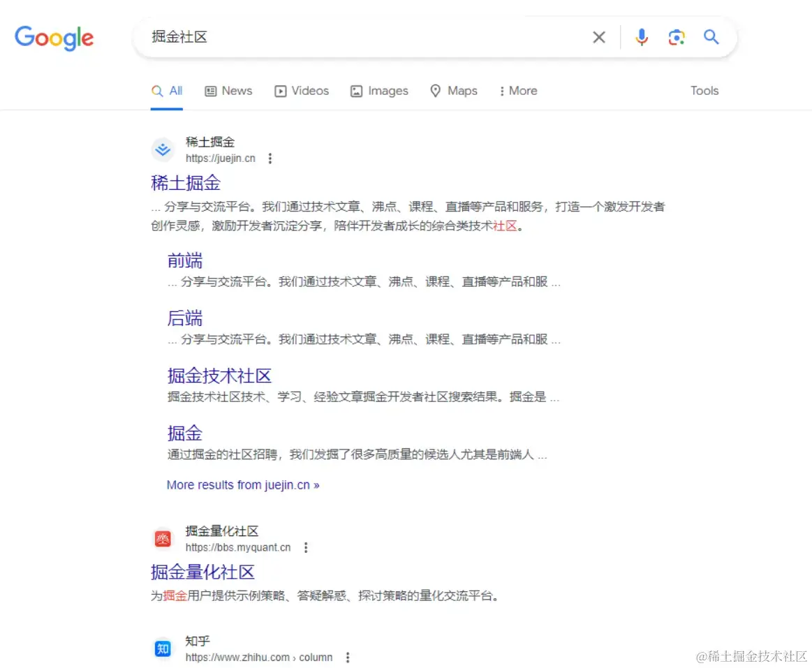Click the 知乎 site name text
812x668 pixels.
(x=198, y=641)
